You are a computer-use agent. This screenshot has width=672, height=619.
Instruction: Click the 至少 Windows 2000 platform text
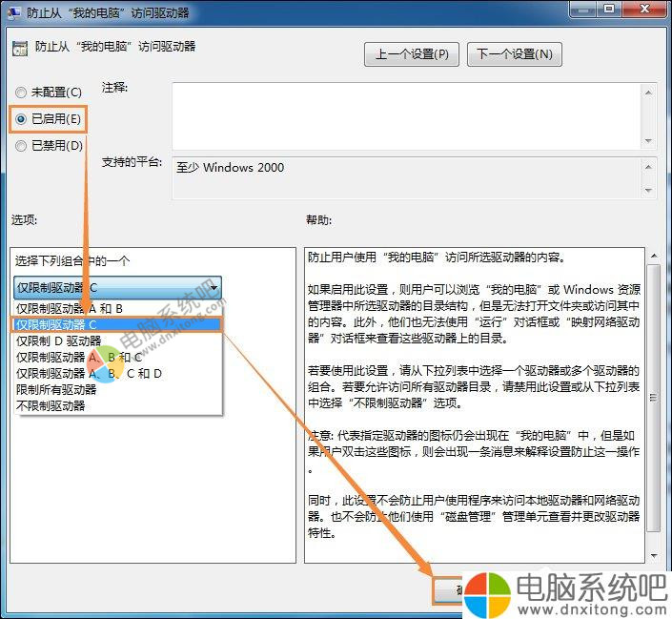(230, 168)
